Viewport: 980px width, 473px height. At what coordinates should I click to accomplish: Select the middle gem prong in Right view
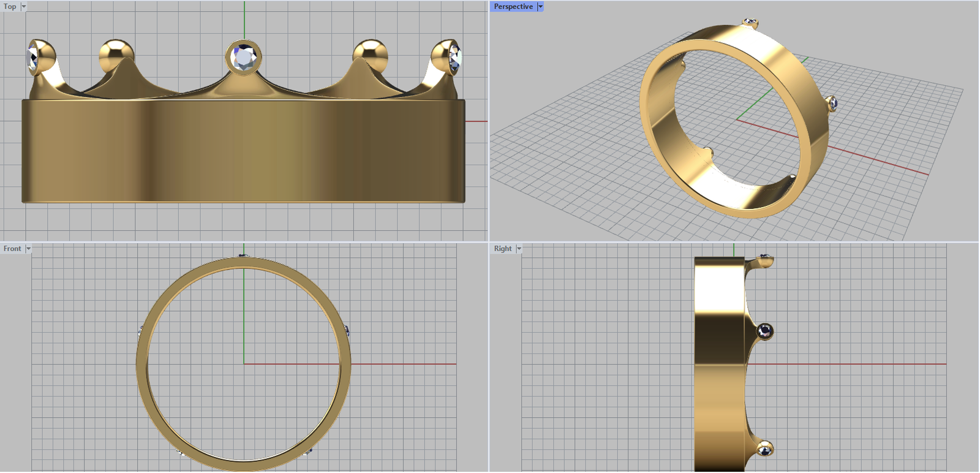764,331
